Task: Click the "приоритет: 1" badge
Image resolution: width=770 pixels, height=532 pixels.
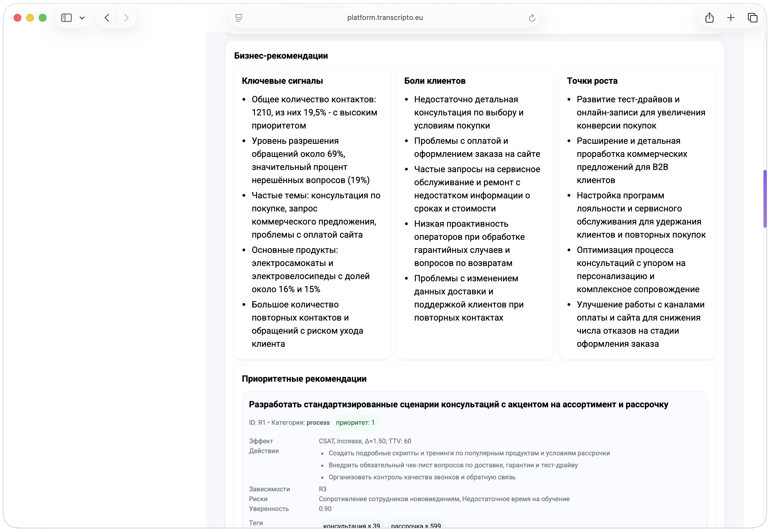Action: click(x=355, y=423)
